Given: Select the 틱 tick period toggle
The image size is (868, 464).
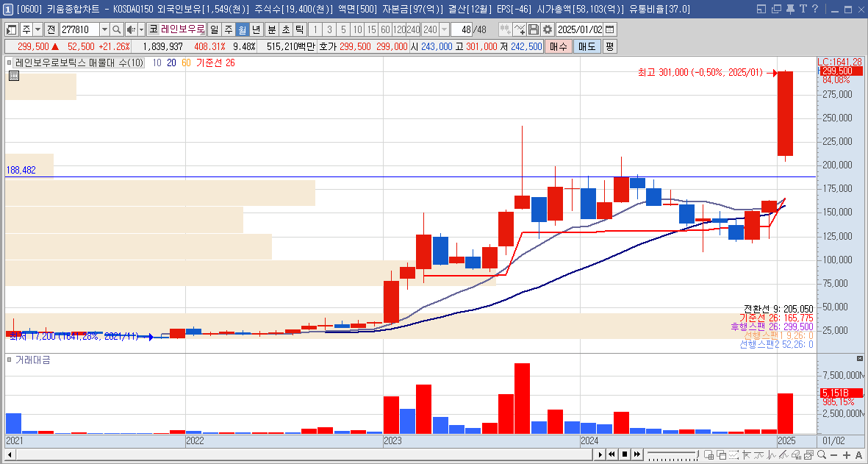Looking at the screenshot, I should (x=299, y=29).
